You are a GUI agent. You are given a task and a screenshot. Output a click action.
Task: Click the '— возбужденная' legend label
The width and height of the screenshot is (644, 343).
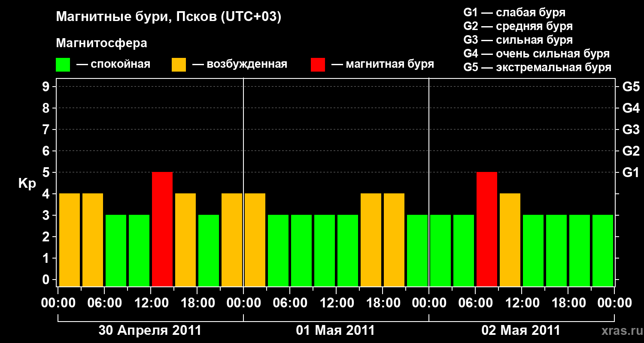pos(240,64)
